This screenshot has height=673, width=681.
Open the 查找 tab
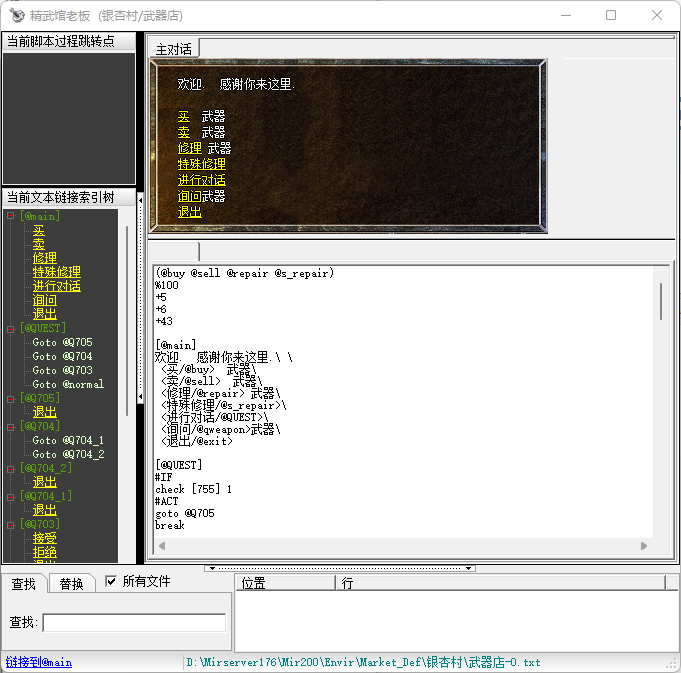24,584
